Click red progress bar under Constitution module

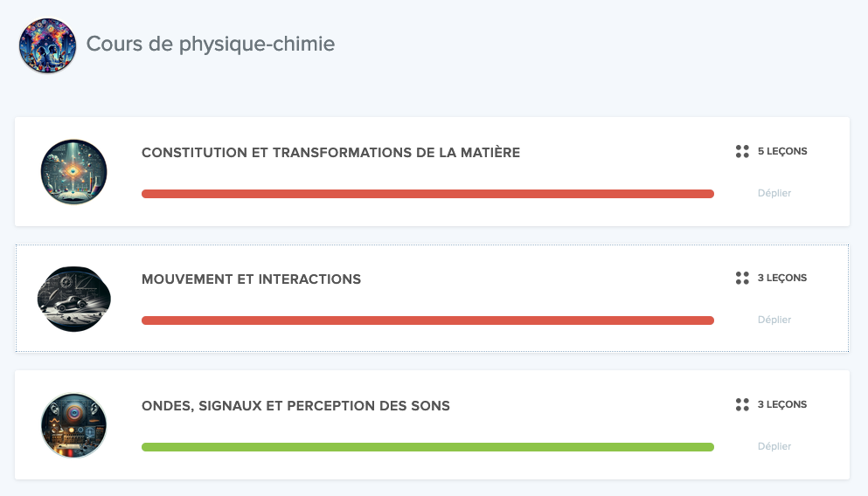tap(428, 194)
